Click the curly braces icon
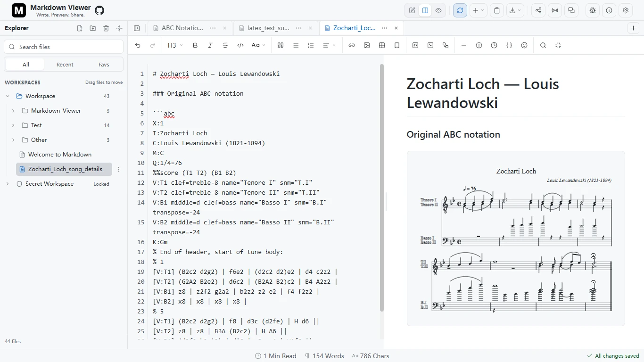The width and height of the screenshot is (644, 362). (509, 45)
